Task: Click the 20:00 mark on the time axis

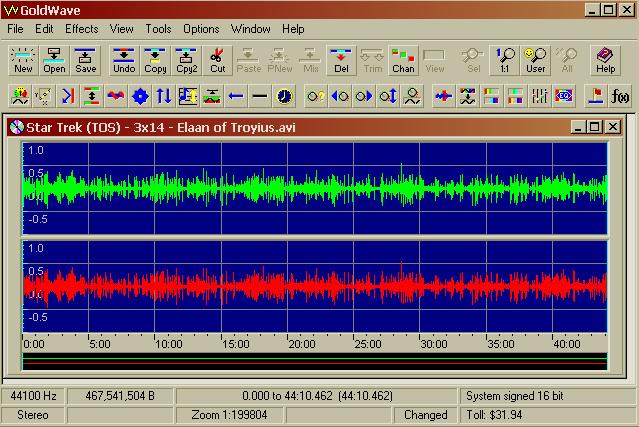Action: [x=302, y=344]
